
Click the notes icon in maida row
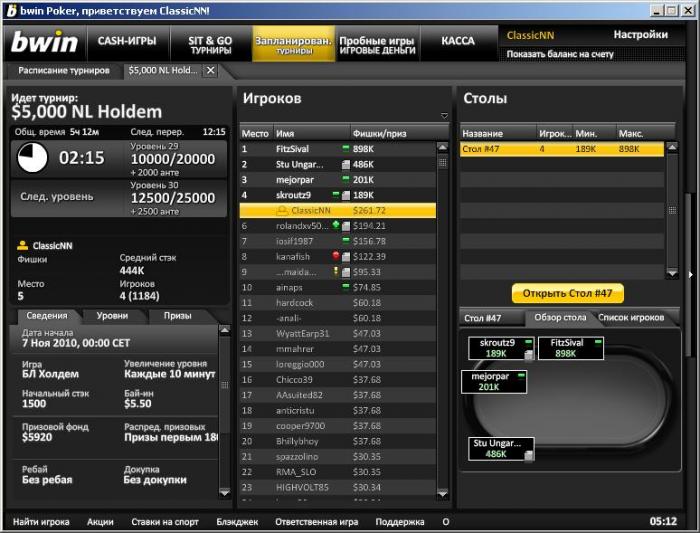point(346,272)
